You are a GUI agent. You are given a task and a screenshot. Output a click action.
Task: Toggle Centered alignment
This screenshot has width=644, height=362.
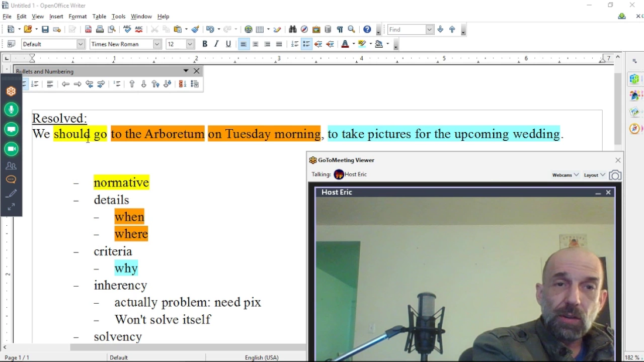(x=256, y=44)
